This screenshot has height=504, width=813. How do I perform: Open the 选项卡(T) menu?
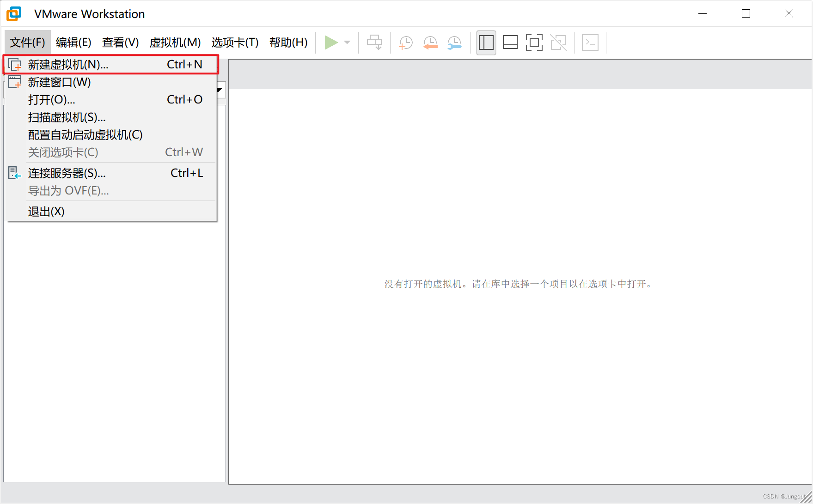tap(235, 43)
